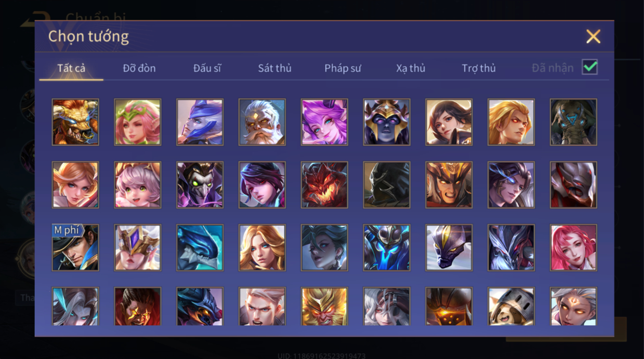Choose the white-bearded old man hero
The image size is (644, 359).
(262, 122)
